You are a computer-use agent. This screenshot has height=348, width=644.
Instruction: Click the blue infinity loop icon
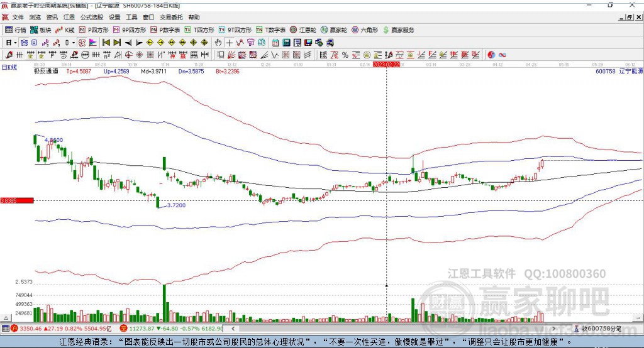click(502, 55)
